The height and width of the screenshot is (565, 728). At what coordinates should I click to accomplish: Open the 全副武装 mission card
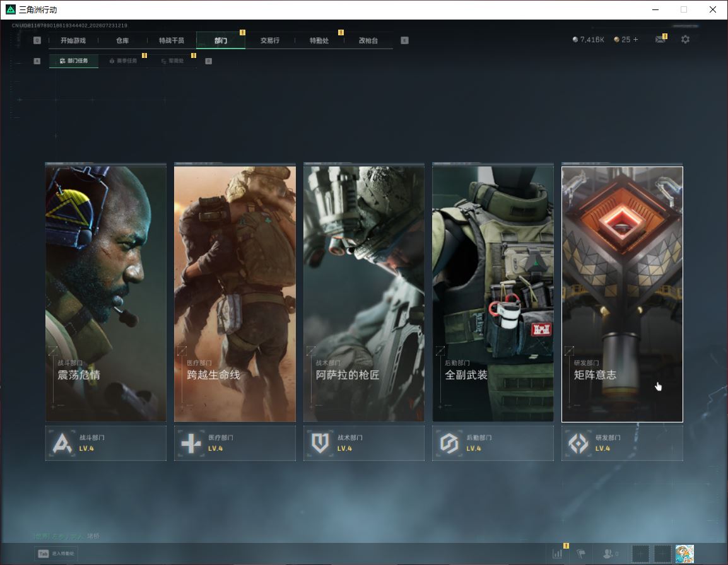[x=493, y=294]
